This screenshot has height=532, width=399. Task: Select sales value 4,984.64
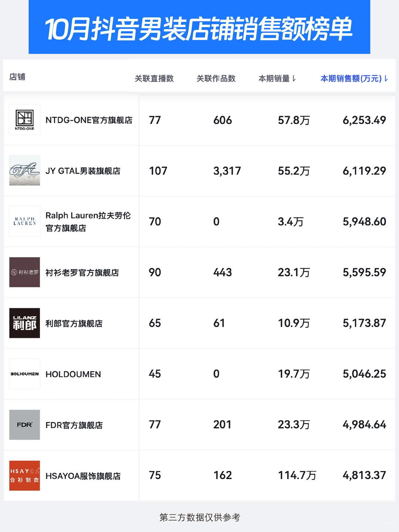click(x=364, y=424)
